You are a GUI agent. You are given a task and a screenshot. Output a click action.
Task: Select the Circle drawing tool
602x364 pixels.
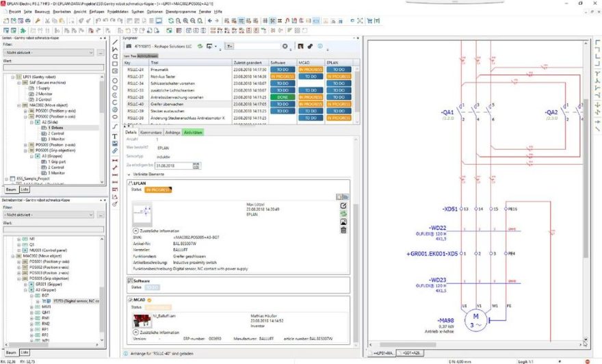pos(115,81)
